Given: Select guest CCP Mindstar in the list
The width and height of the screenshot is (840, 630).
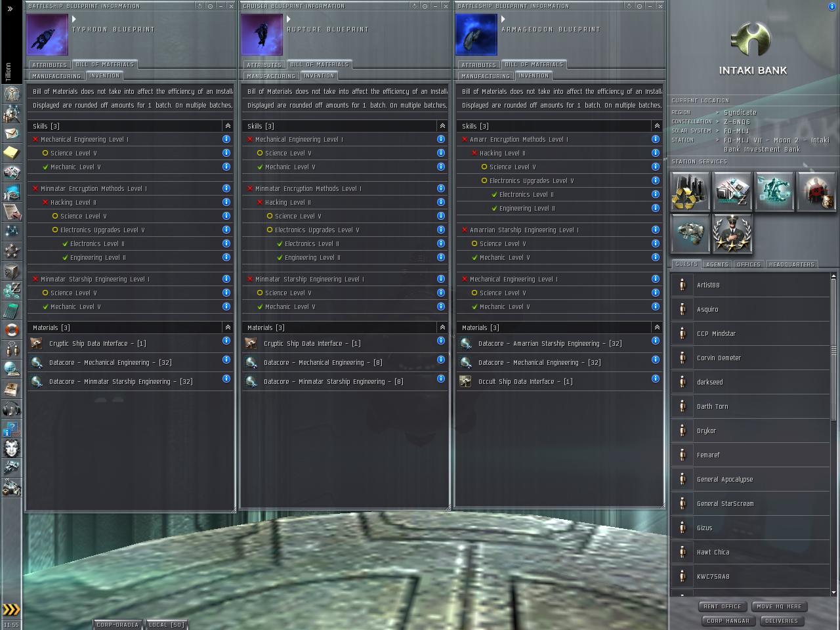Looking at the screenshot, I should 751,333.
